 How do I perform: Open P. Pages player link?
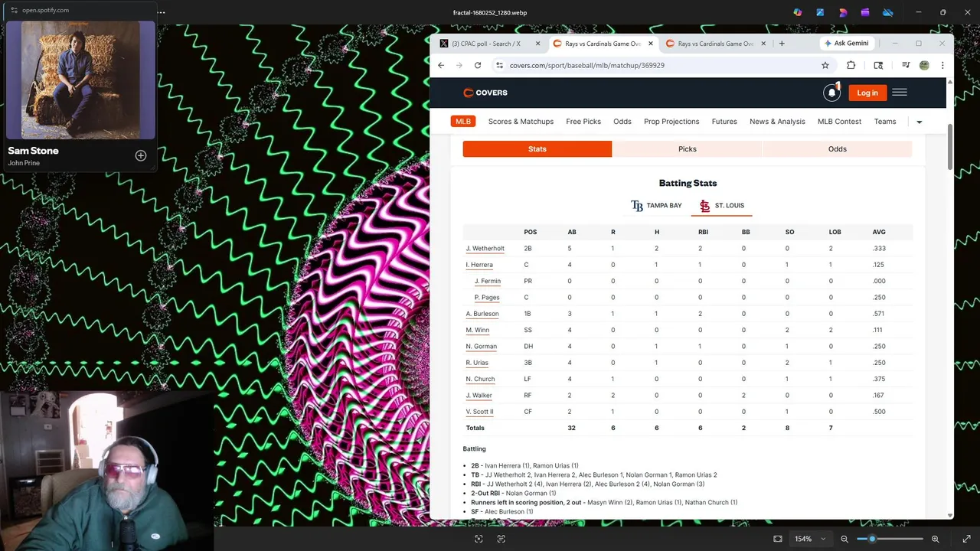click(x=487, y=297)
